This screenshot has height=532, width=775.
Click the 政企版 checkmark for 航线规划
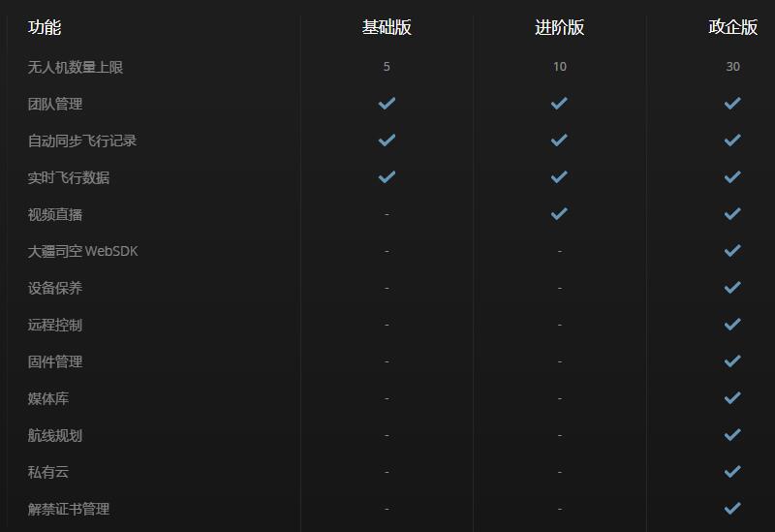point(732,435)
